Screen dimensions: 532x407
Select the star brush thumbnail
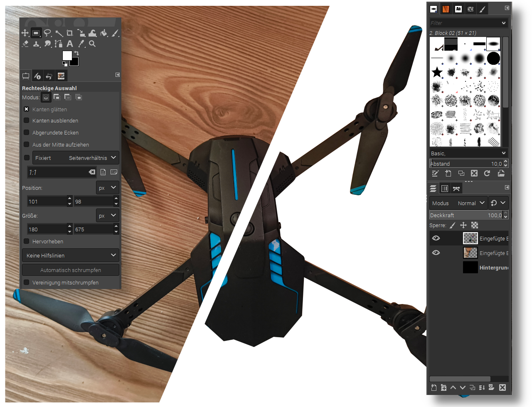pos(437,72)
